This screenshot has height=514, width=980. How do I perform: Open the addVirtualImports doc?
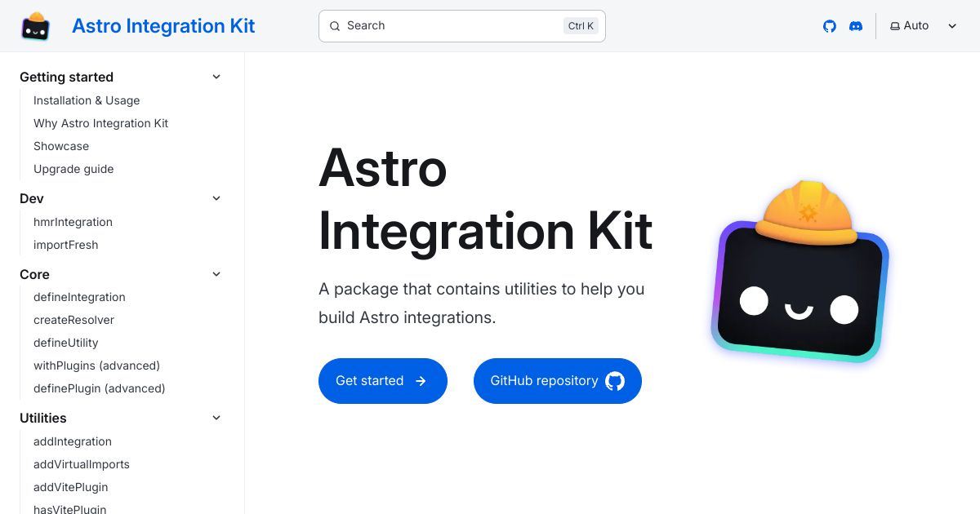(x=82, y=464)
